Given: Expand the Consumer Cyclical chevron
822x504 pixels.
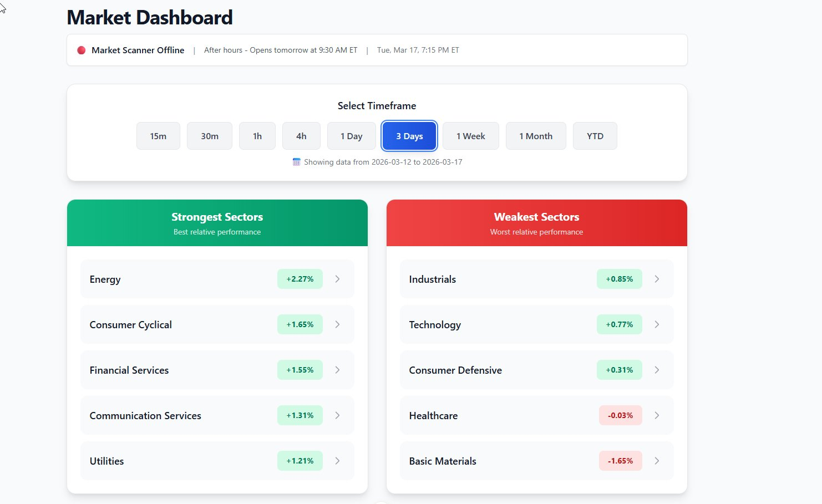Looking at the screenshot, I should tap(337, 324).
